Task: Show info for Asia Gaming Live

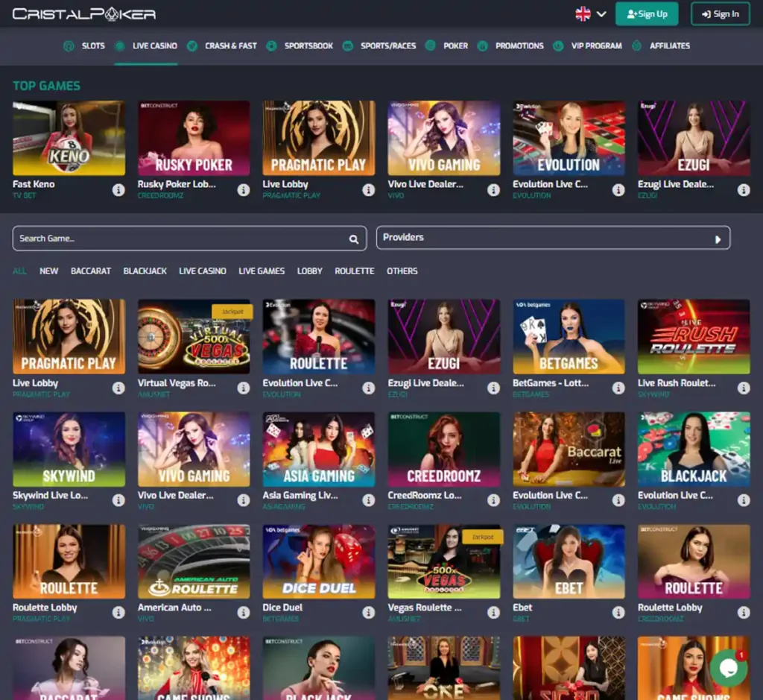Action: [368, 500]
